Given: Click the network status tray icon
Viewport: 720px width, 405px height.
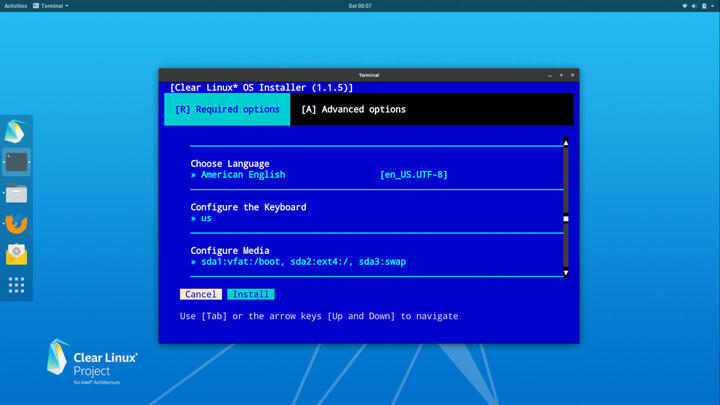Looking at the screenshot, I should pos(684,6).
